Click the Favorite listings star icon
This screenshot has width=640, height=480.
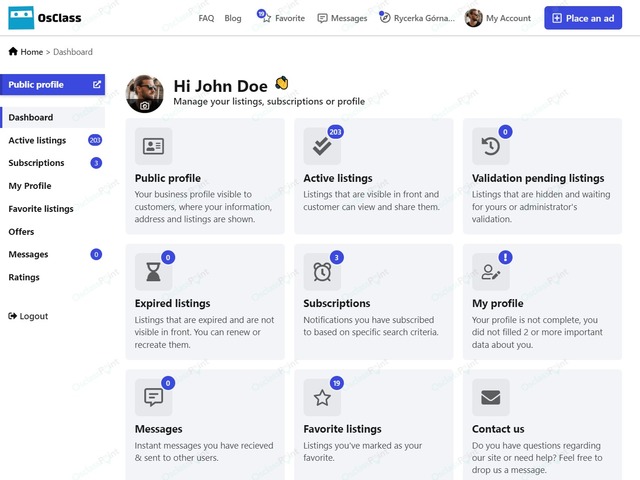click(x=322, y=397)
